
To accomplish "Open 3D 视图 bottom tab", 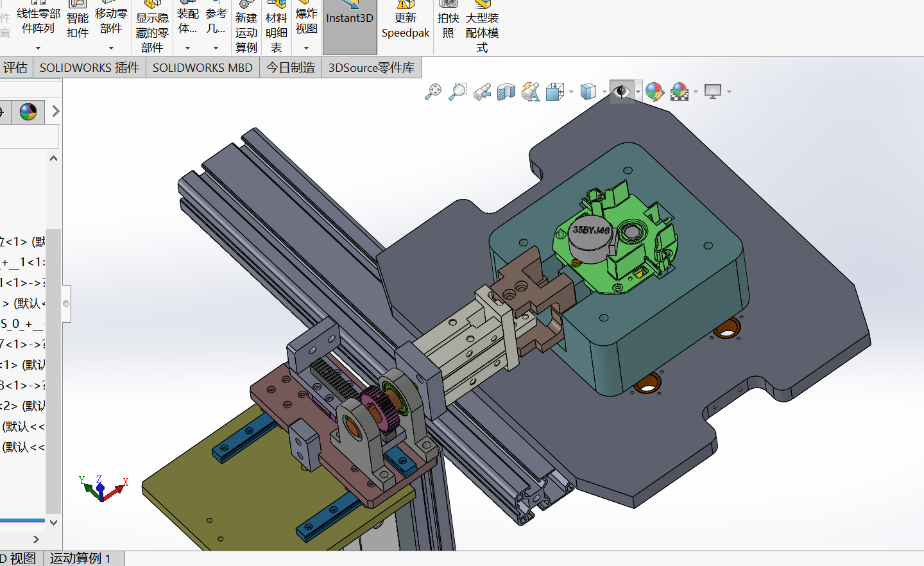I will click(x=21, y=558).
